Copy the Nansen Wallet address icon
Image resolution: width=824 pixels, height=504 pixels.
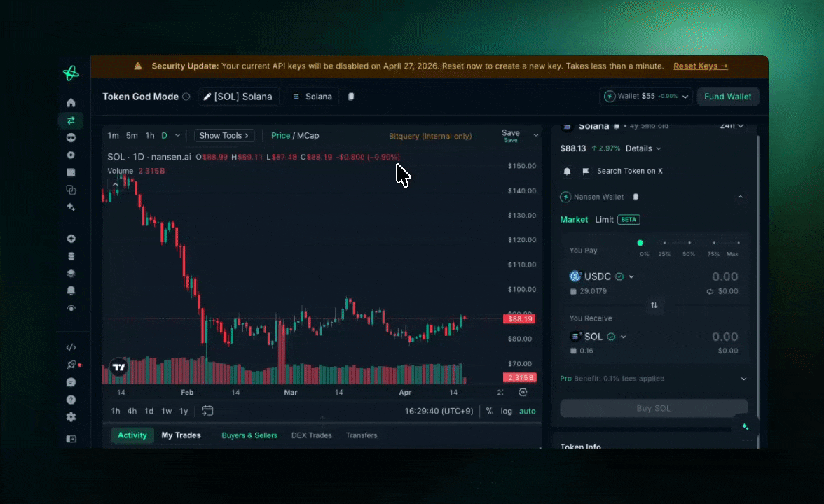(636, 197)
